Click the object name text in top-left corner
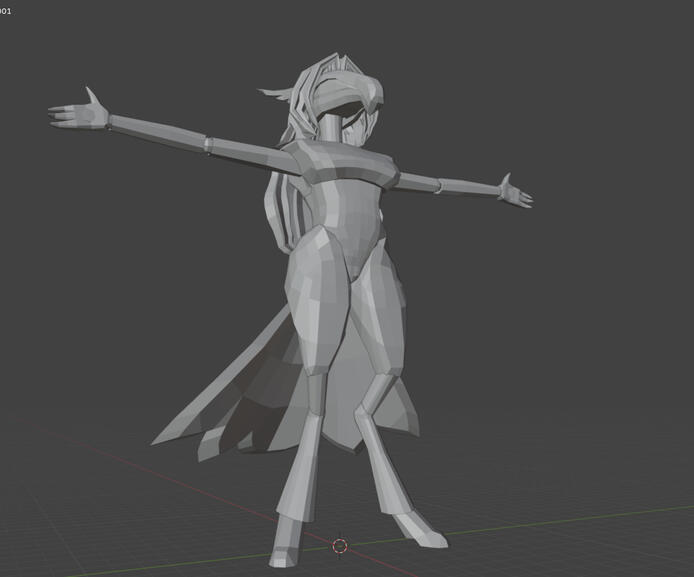 (x=6, y=11)
